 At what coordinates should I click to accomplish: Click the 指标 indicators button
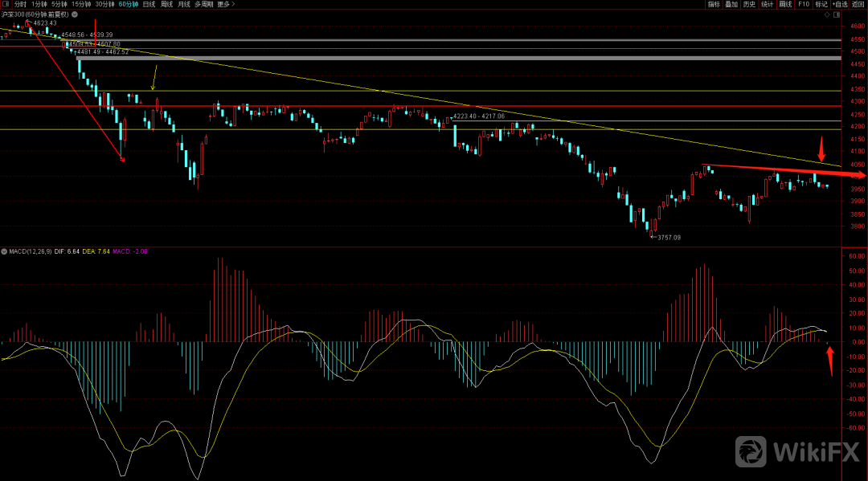[x=714, y=4]
